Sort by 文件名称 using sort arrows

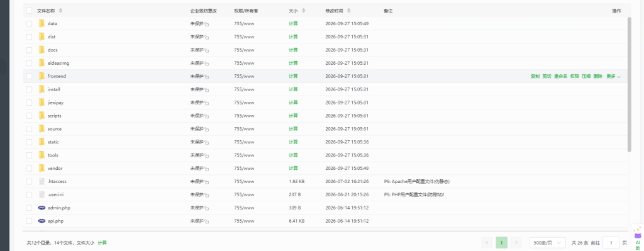coord(61,11)
